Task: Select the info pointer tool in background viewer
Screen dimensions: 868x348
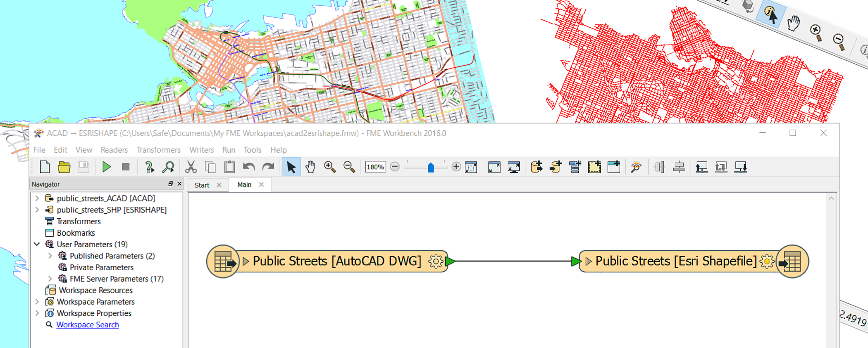Action: click(x=770, y=15)
